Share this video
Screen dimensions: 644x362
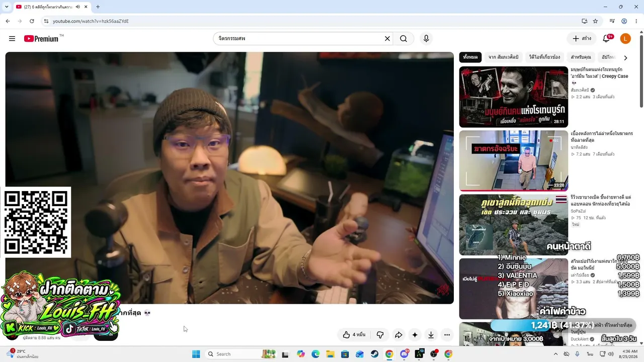click(398, 335)
